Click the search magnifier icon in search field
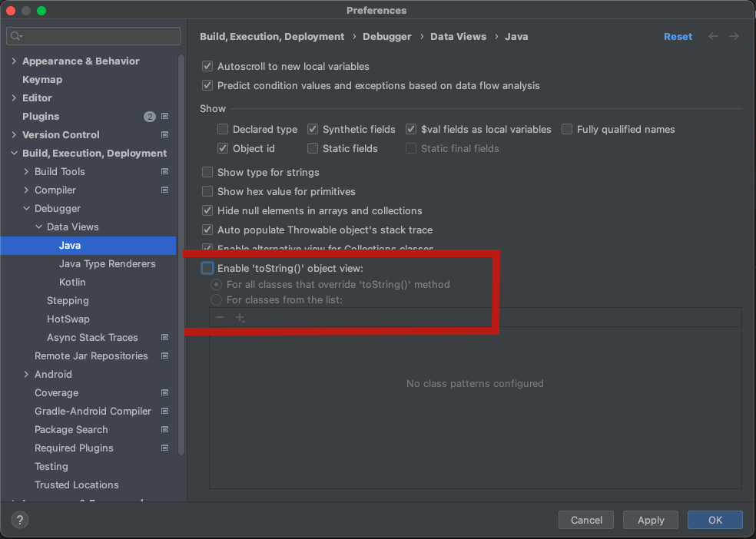This screenshot has height=539, width=756. [16, 36]
